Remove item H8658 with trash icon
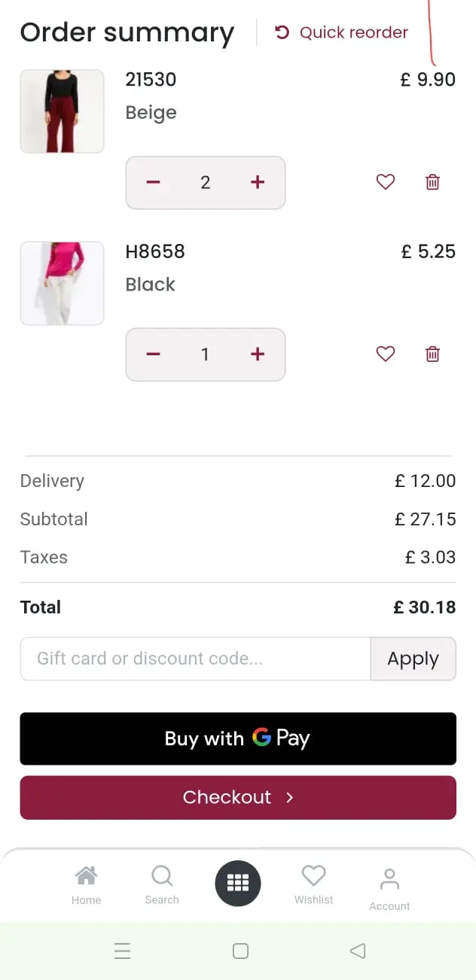This screenshot has width=476, height=980. click(432, 354)
